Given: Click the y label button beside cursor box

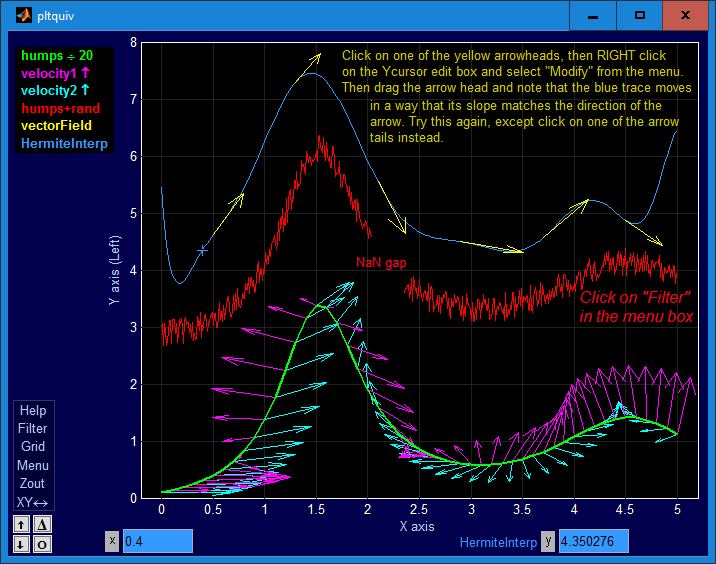Looking at the screenshot, I should click(548, 541).
